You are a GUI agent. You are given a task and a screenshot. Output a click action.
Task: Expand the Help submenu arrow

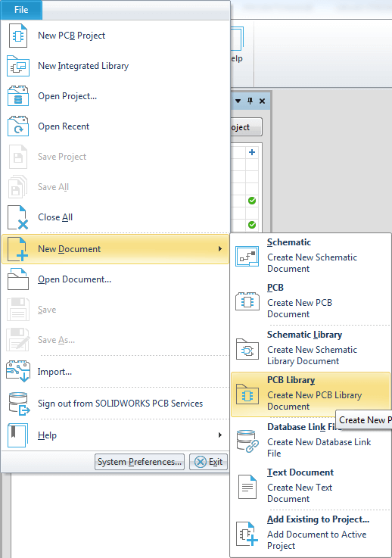pos(220,435)
